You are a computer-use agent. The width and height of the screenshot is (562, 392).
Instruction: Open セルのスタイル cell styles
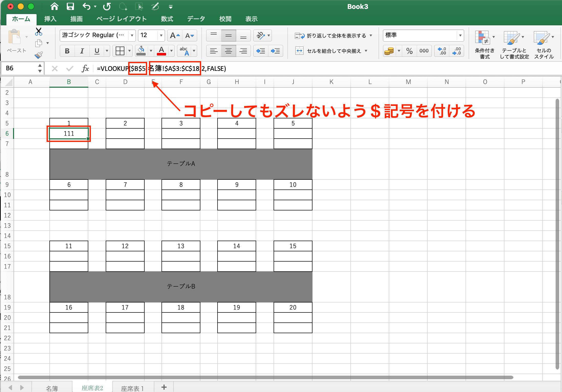pyautogui.click(x=544, y=45)
